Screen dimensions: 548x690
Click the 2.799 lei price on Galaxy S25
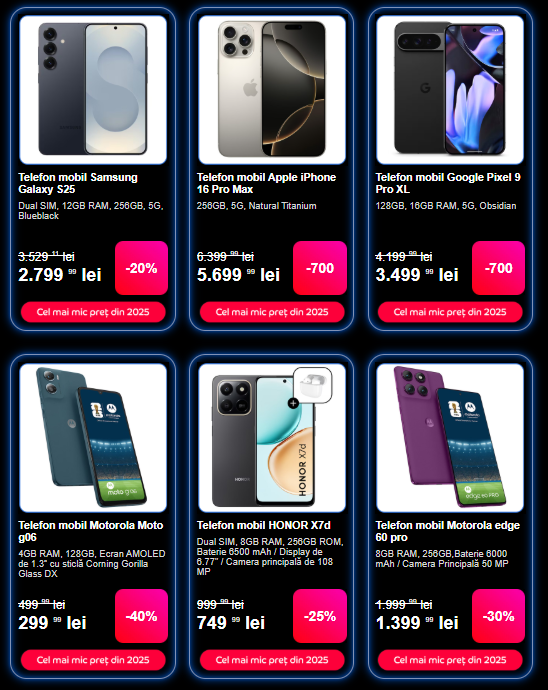click(60, 275)
